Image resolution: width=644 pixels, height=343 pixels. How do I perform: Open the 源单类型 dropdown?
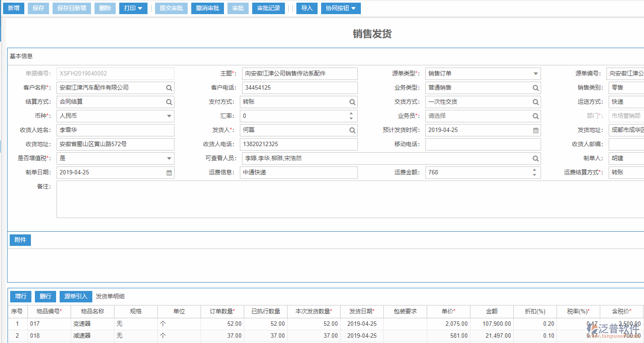pos(535,73)
